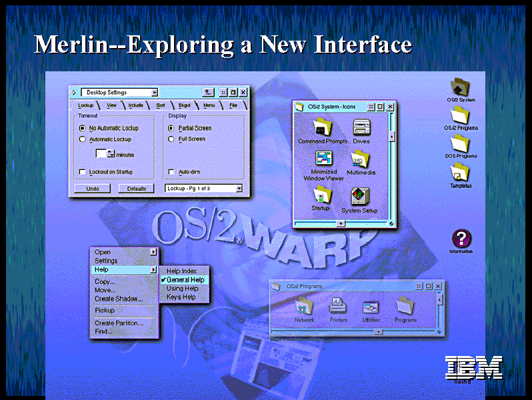Choose Using Help from the submenu
The image size is (532, 400).
pyautogui.click(x=182, y=289)
